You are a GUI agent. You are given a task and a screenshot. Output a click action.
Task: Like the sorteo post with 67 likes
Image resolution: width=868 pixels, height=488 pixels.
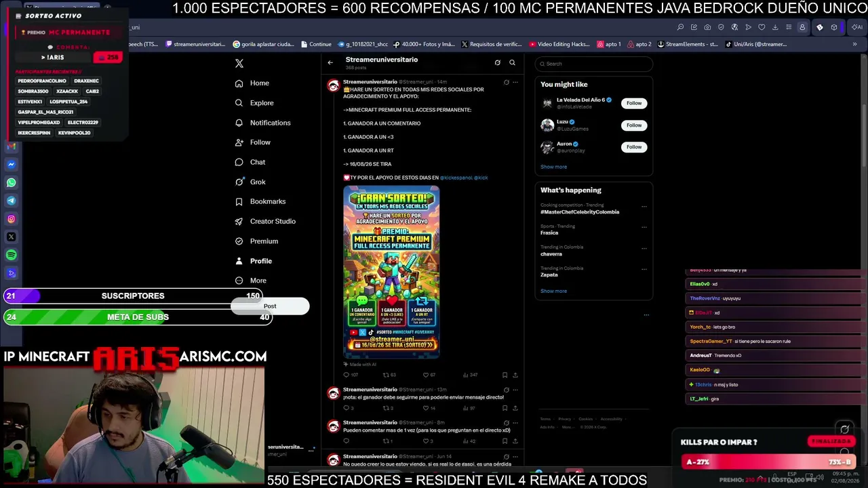pos(429,375)
